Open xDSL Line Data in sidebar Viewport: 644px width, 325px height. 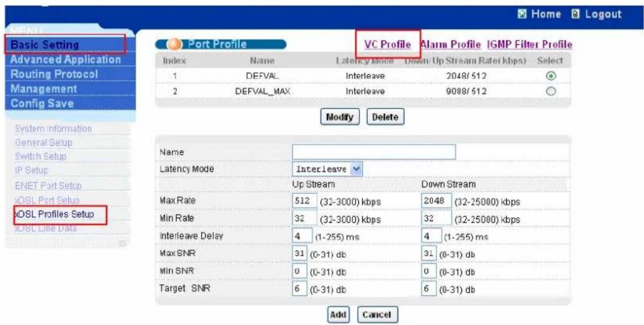[45, 228]
